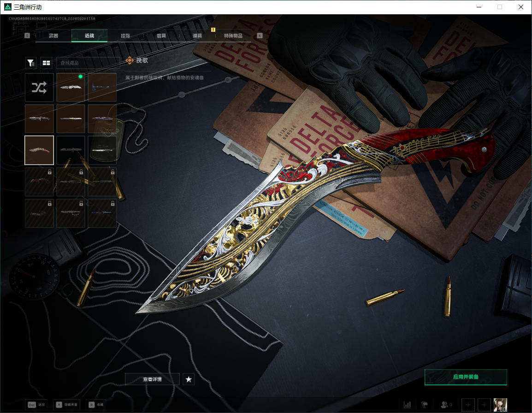Click the star favorite button
532x413 pixels.
pos(189,379)
